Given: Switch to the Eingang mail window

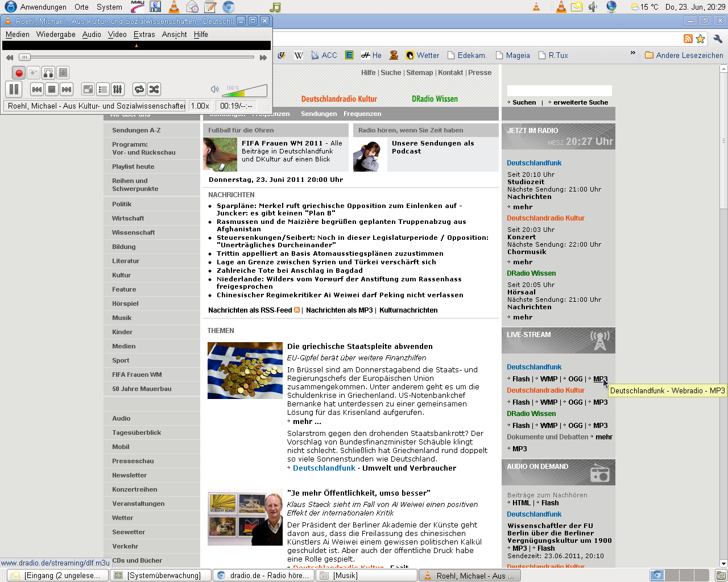Looking at the screenshot, I should point(57,576).
